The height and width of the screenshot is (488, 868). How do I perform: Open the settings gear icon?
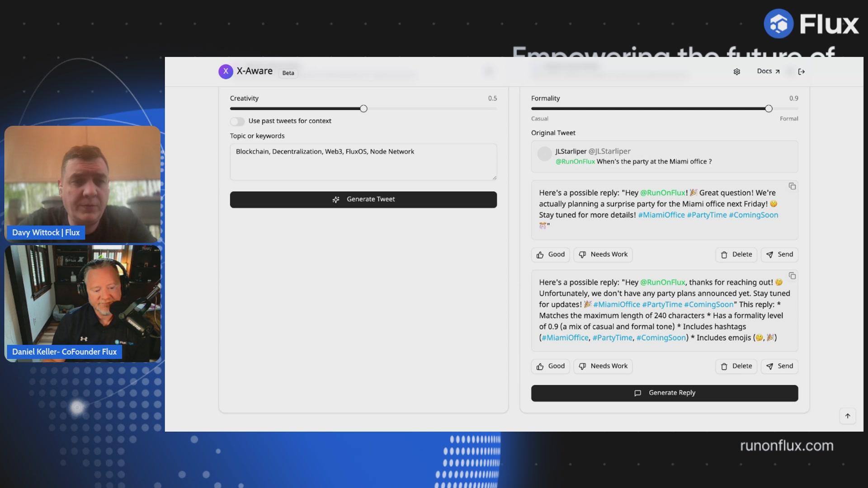[x=736, y=72]
